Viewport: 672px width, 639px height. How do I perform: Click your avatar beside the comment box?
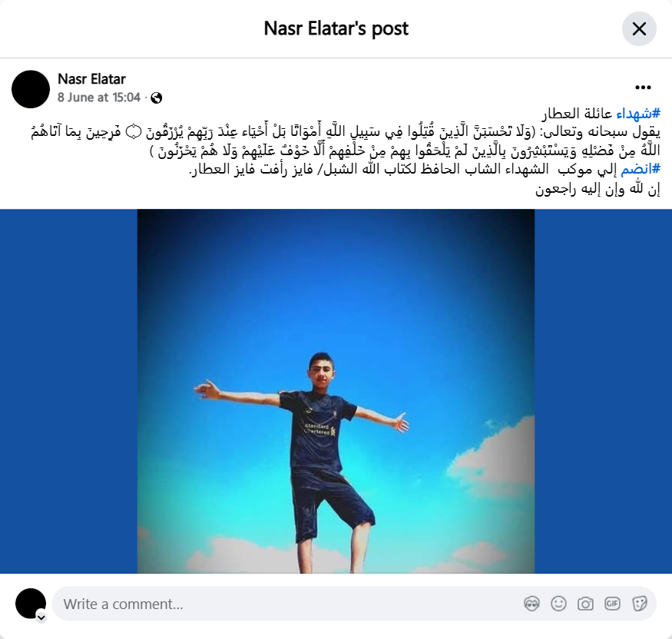tap(31, 604)
